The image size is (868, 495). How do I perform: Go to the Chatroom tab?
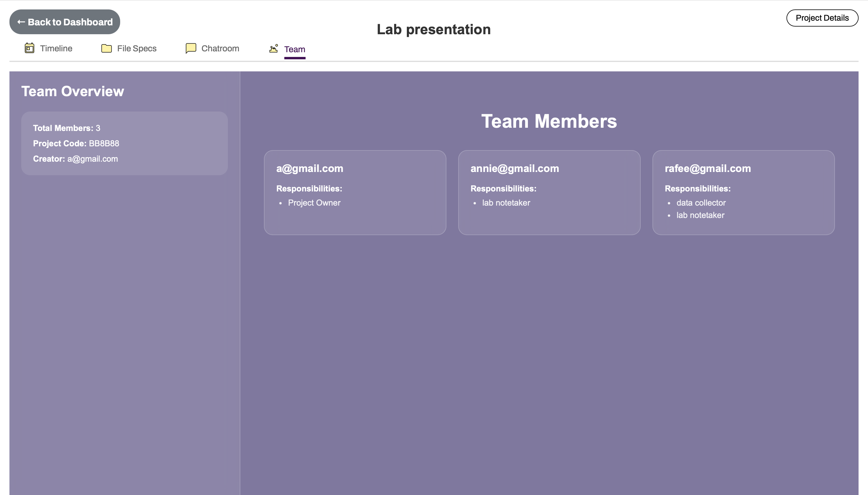(220, 49)
